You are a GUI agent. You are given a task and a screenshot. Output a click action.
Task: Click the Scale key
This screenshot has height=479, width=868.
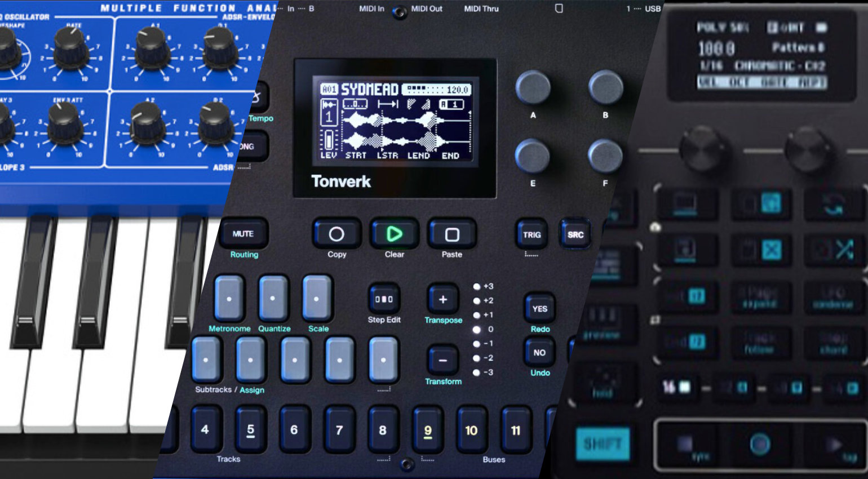coord(317,299)
